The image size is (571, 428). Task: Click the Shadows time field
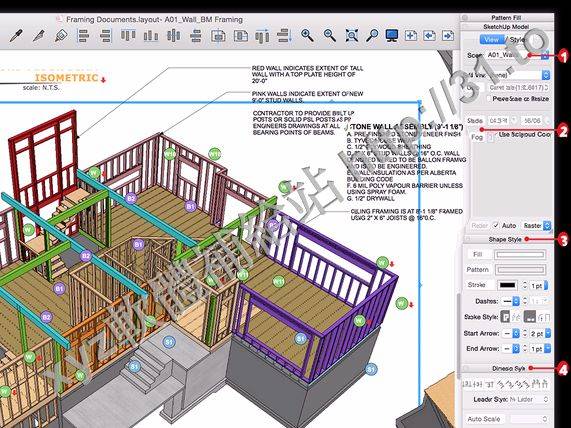point(499,120)
